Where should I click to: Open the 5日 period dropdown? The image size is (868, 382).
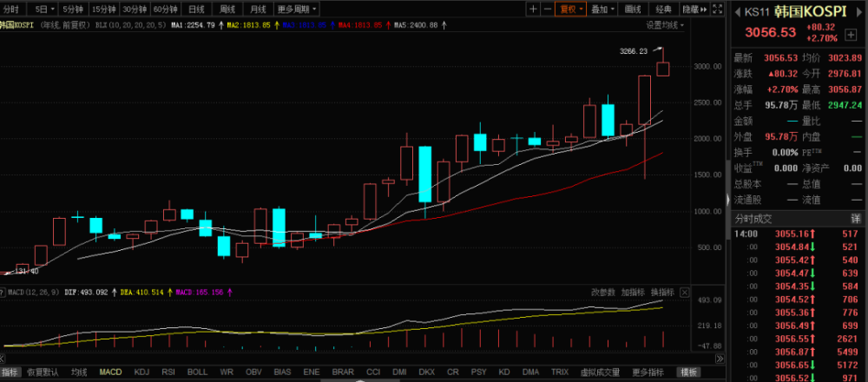44,10
